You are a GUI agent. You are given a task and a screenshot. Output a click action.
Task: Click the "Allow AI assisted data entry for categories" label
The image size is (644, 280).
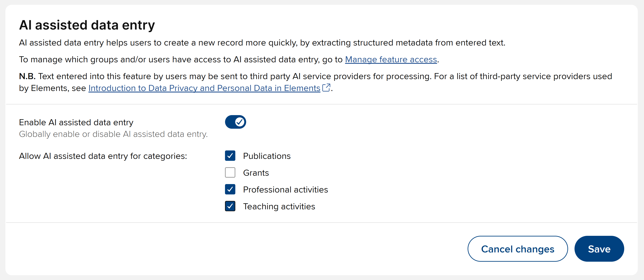coord(103,156)
